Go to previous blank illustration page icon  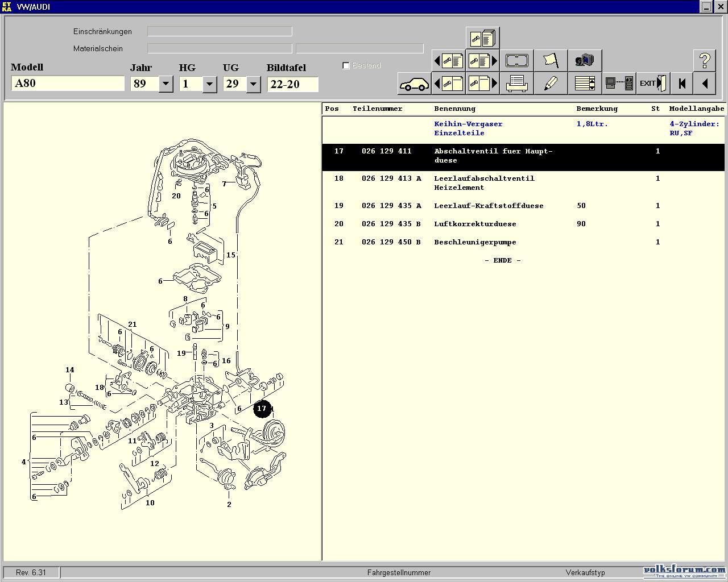[x=449, y=84]
